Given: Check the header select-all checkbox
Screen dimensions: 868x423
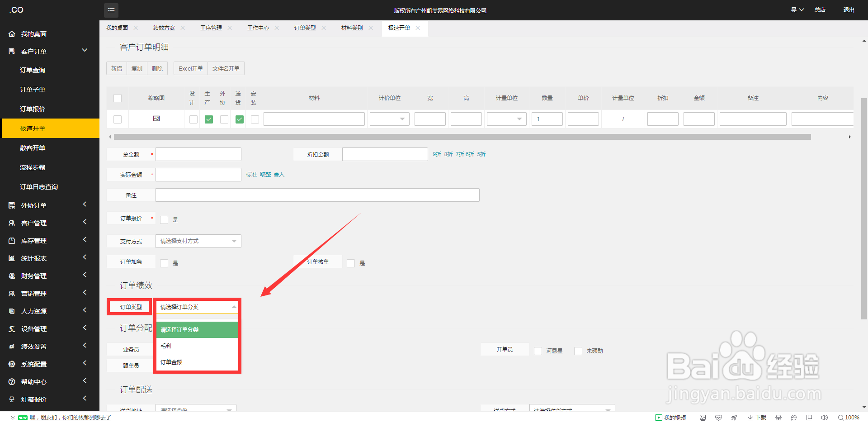Looking at the screenshot, I should click(x=118, y=98).
